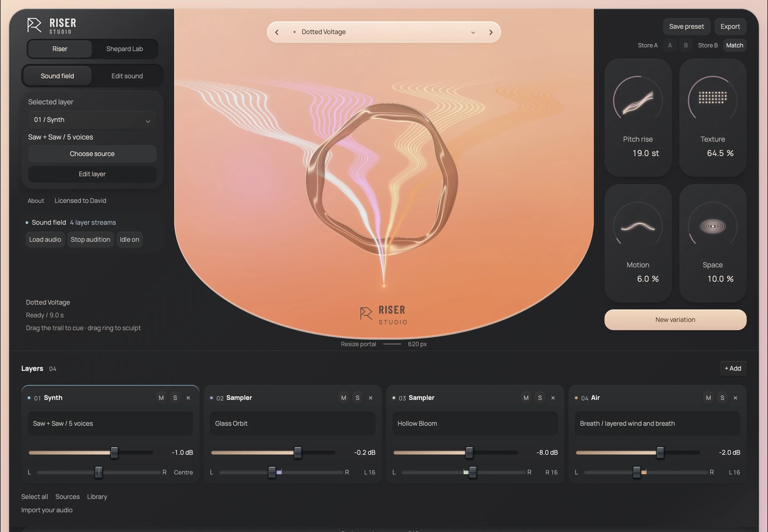Remove the 01 Synth layer
Image resolution: width=768 pixels, height=532 pixels.
pyautogui.click(x=188, y=398)
